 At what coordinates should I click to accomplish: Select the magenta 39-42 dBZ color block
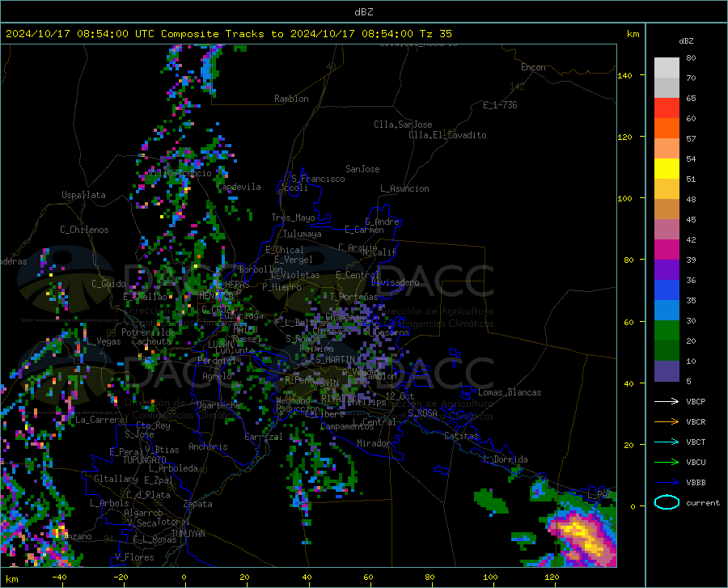[x=667, y=250]
